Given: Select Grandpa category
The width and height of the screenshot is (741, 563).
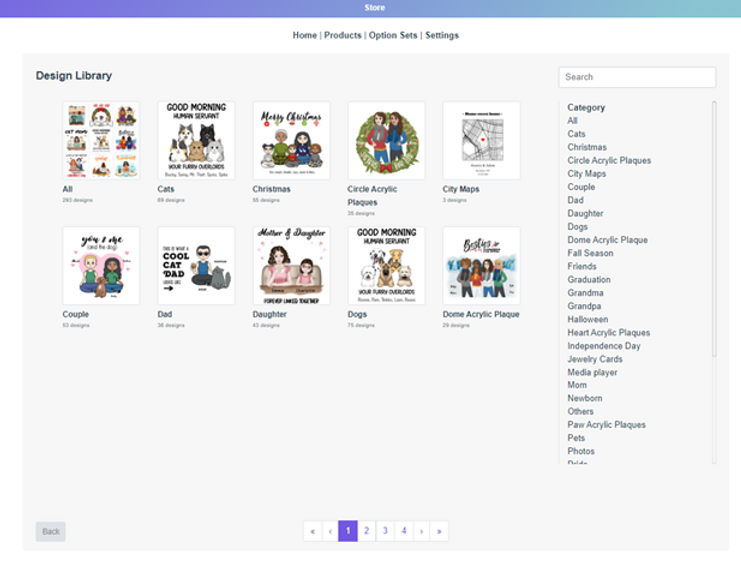Looking at the screenshot, I should point(584,306).
